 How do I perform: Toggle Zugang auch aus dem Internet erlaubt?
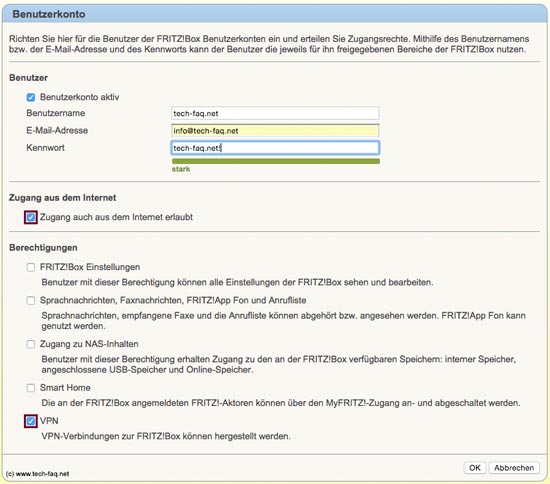pyautogui.click(x=31, y=217)
